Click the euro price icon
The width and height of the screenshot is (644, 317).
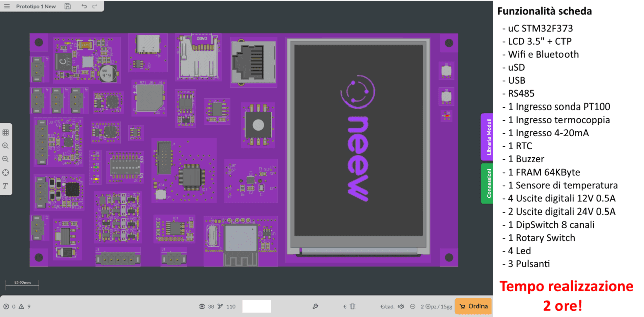coord(345,306)
